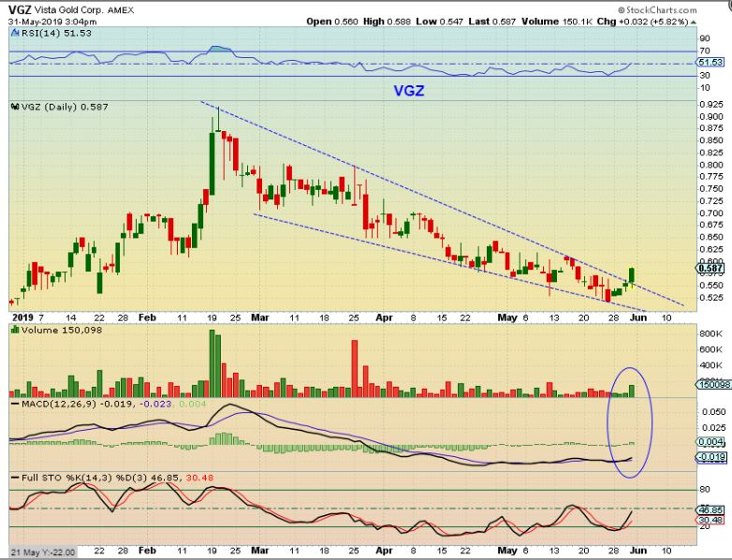This screenshot has height=560, width=732.
Task: Click the 51.53 RSI value tag on the axis
Action: click(710, 62)
